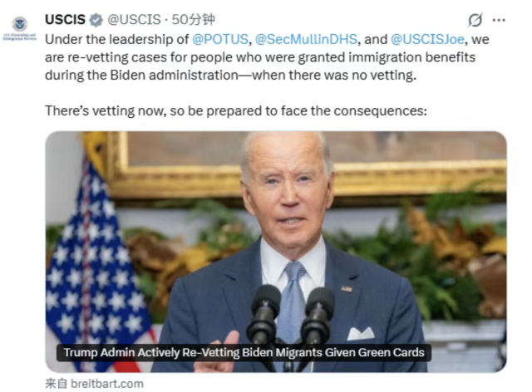
Task: Click the 50分钟 post timestamp
Action: (193, 20)
